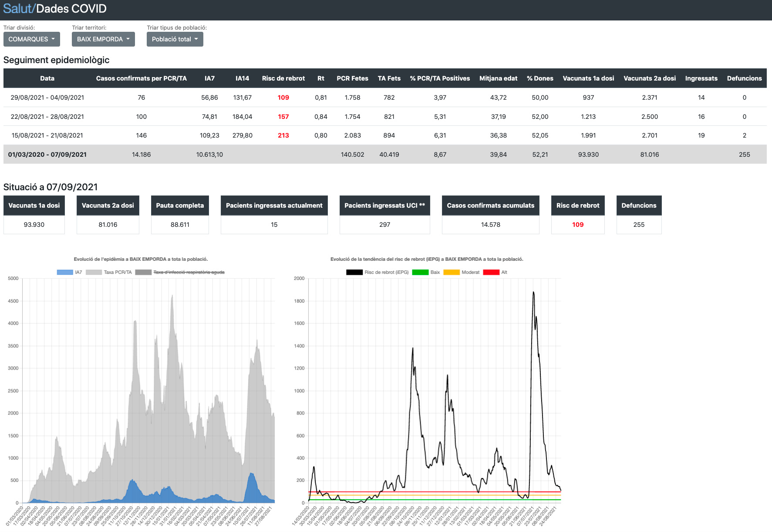This screenshot has width=772, height=532.
Task: Click the Rt column header
Action: pos(321,78)
